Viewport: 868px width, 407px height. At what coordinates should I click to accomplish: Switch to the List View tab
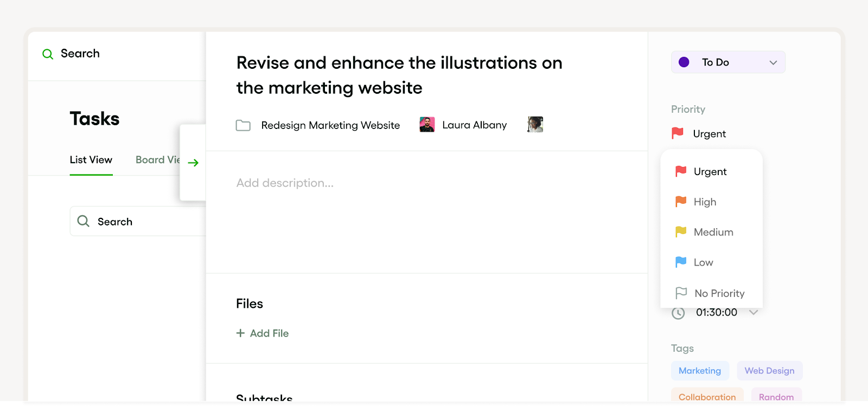point(91,160)
